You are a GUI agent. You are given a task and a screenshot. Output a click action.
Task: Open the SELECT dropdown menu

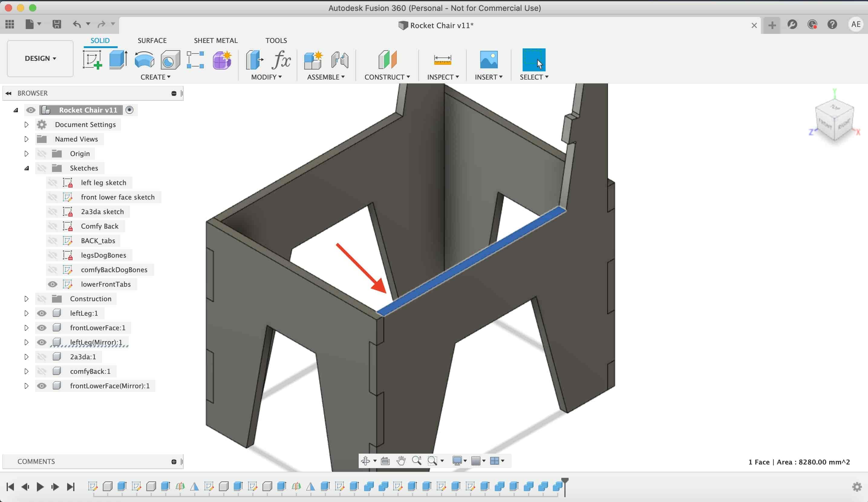(534, 77)
